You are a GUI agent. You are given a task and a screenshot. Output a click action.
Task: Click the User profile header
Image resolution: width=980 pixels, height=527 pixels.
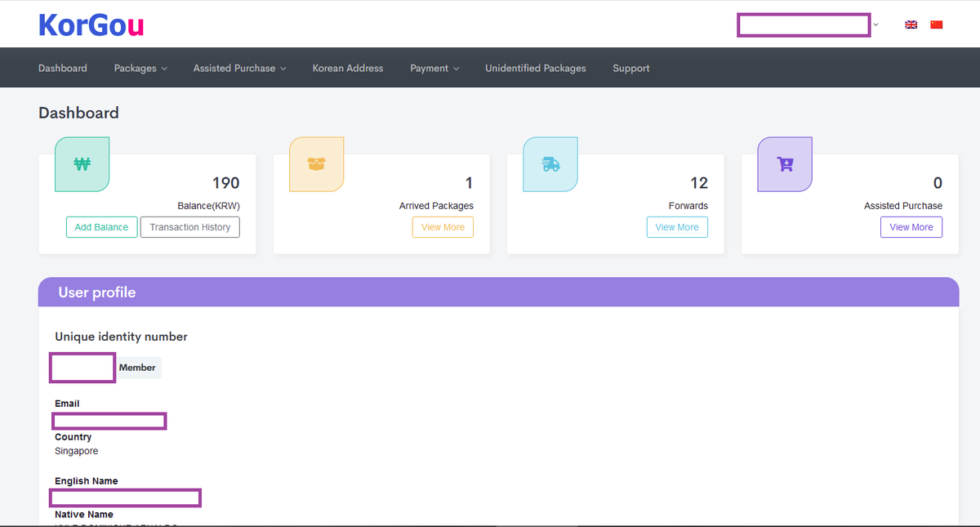498,293
